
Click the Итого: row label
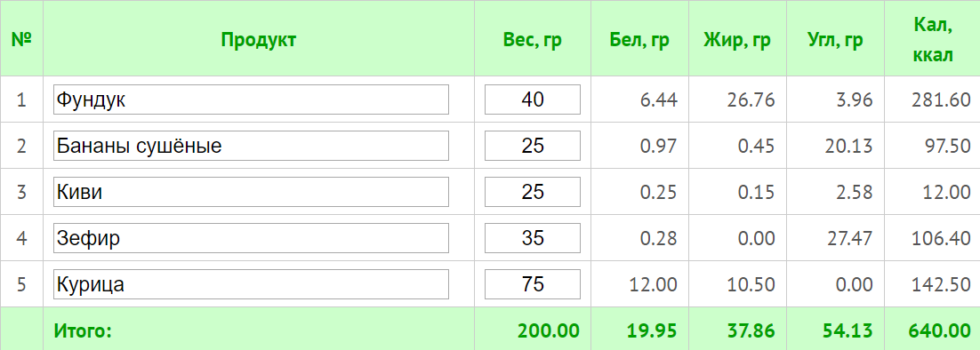(83, 330)
